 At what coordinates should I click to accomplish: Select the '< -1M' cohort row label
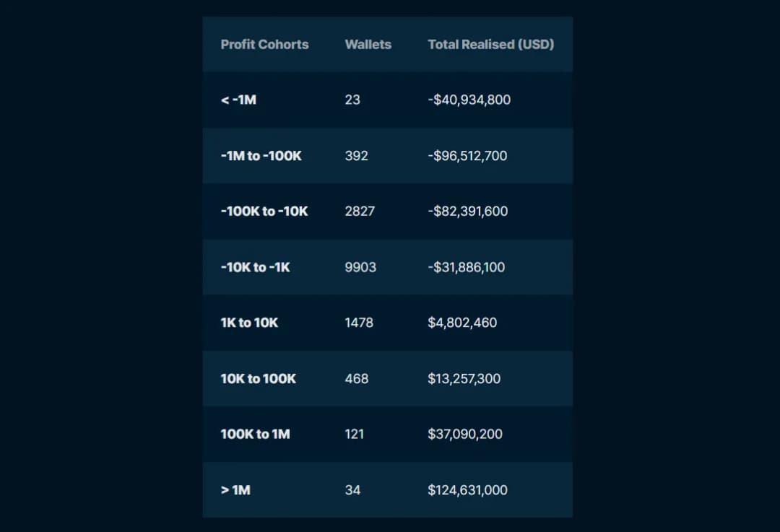coord(238,100)
